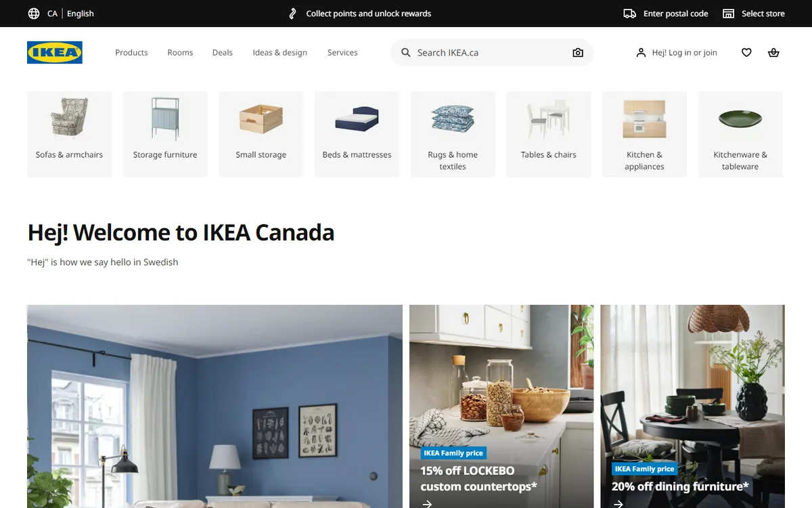Open the Rooms menu
812x508 pixels.
[180, 52]
